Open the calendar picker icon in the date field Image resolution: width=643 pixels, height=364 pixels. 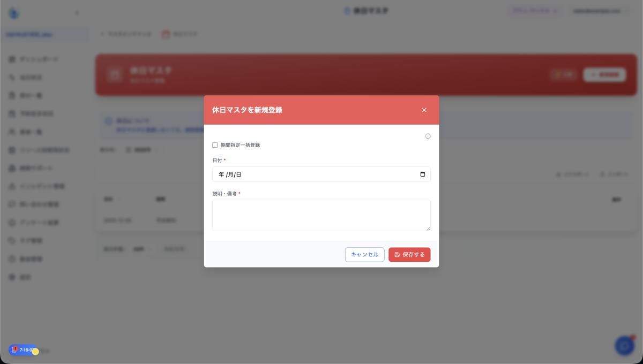pos(423,174)
